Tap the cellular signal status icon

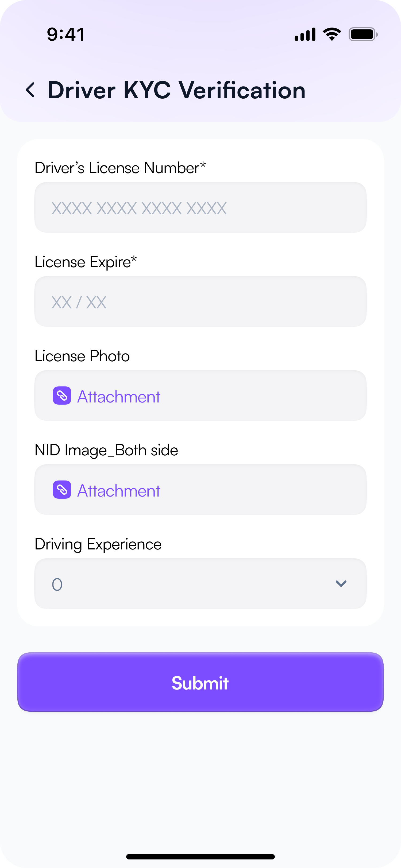pos(304,34)
